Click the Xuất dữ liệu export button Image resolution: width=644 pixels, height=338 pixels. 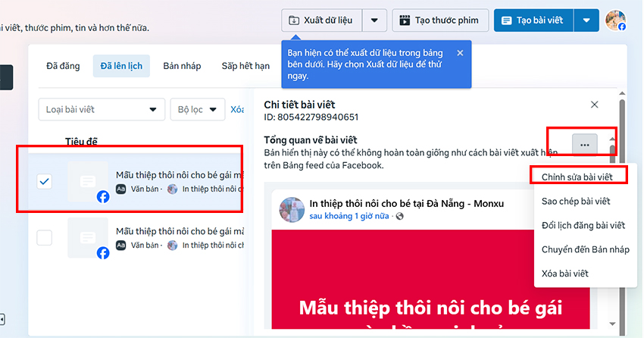(x=321, y=20)
